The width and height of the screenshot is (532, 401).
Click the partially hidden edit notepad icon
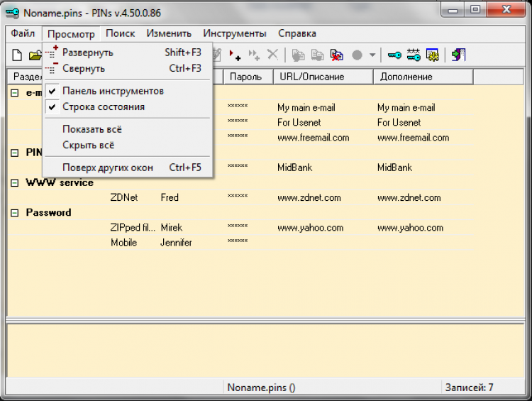point(217,55)
